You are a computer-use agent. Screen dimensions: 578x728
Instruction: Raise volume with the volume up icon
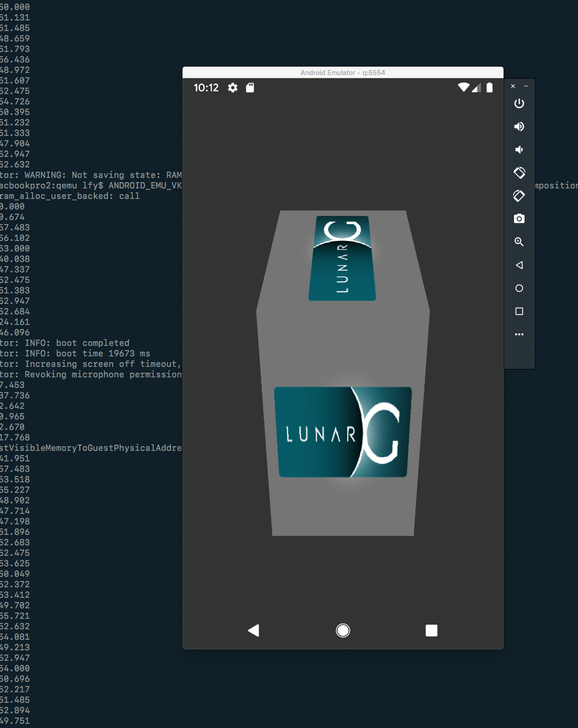519,126
